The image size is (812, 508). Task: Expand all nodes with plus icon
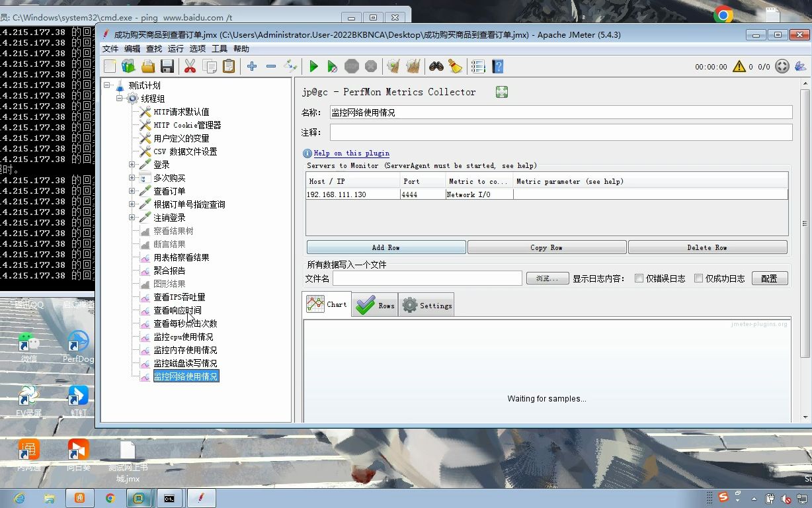252,66
